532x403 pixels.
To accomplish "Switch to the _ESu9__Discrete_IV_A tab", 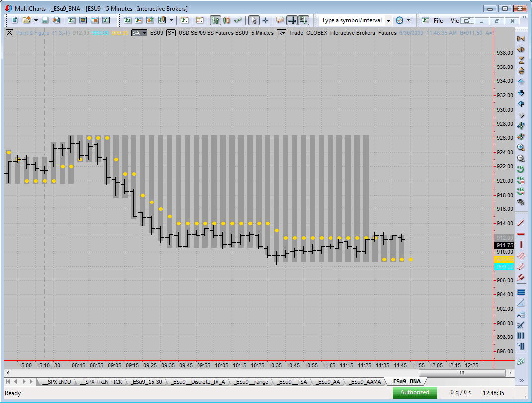I will click(198, 382).
